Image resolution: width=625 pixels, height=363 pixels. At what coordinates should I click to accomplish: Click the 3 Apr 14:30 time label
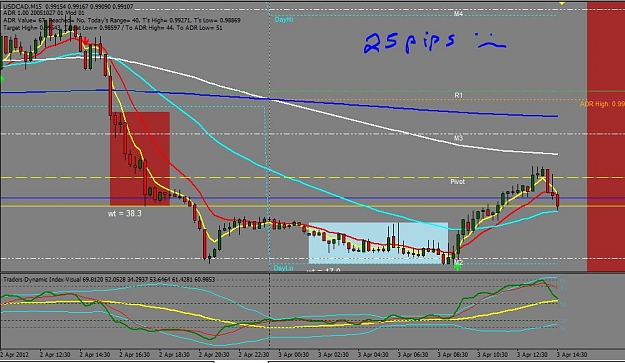572,355
